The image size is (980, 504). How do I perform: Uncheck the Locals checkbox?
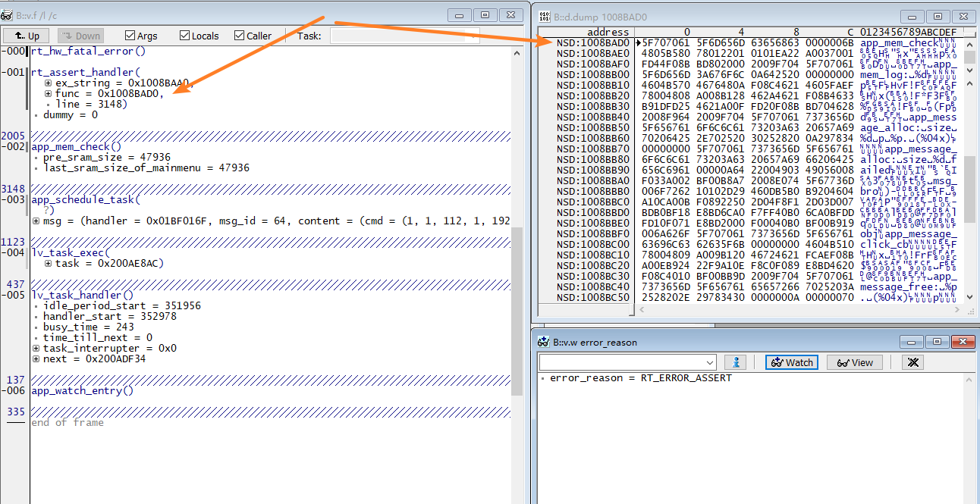click(184, 36)
